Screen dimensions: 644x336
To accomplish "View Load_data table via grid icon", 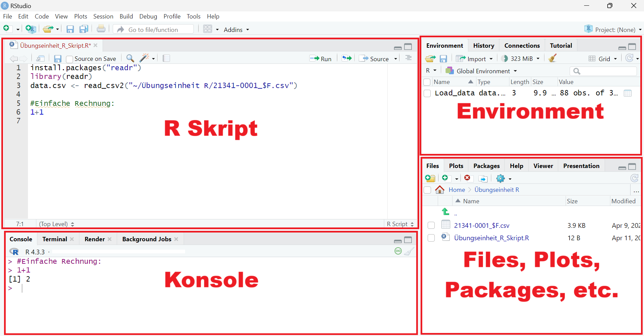I will [x=628, y=93].
